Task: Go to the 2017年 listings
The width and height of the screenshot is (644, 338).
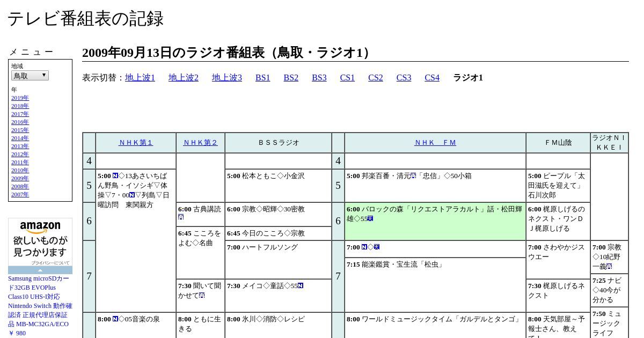Action: pos(20,114)
